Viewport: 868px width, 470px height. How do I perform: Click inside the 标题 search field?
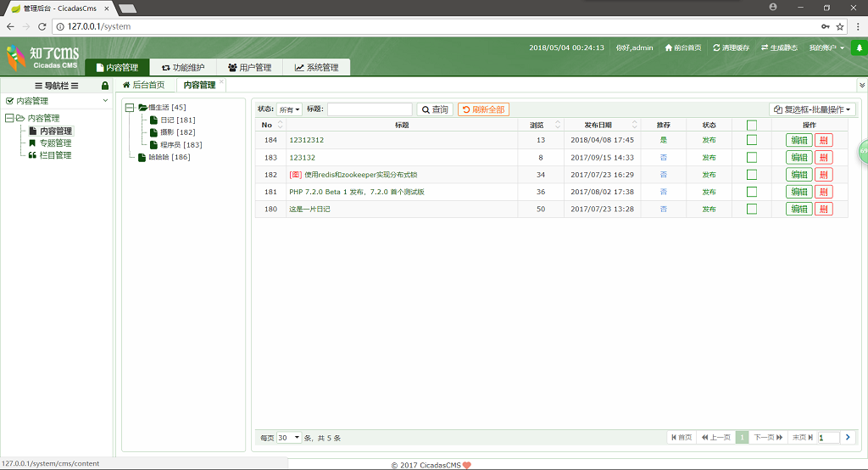tap(370, 109)
